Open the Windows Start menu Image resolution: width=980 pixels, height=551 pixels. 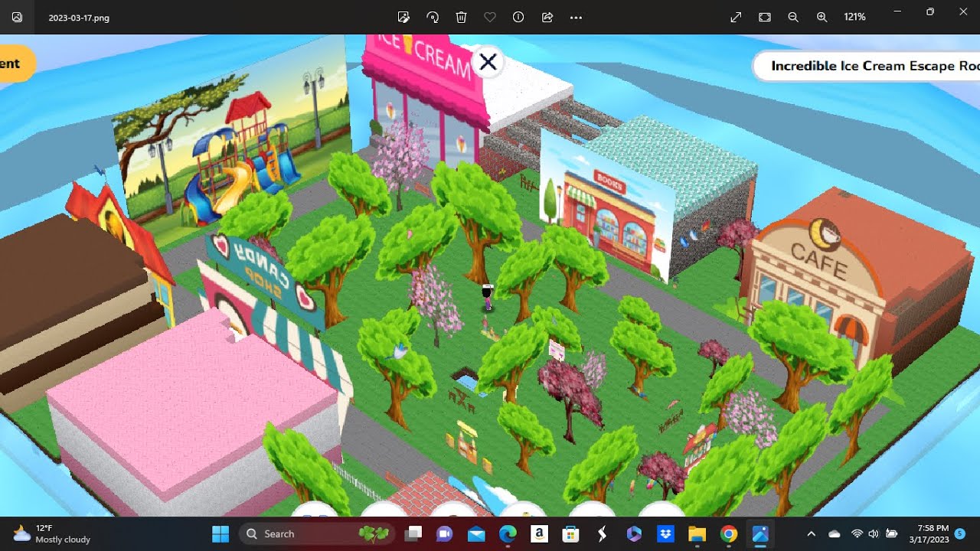tap(220, 533)
